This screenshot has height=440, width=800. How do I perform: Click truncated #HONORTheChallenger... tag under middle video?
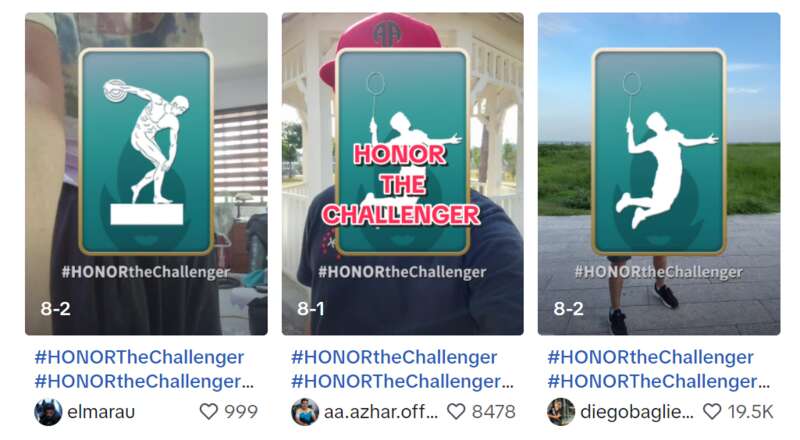402,381
